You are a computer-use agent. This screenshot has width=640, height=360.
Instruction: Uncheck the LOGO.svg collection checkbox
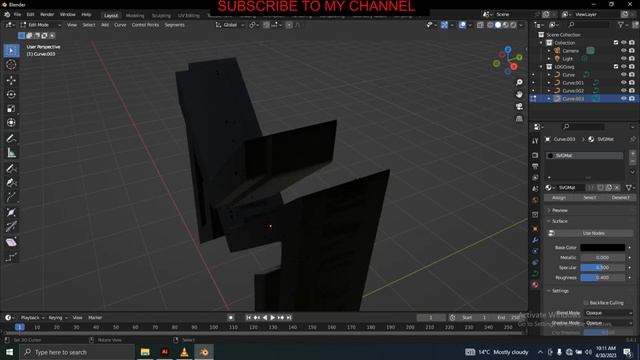pos(616,67)
